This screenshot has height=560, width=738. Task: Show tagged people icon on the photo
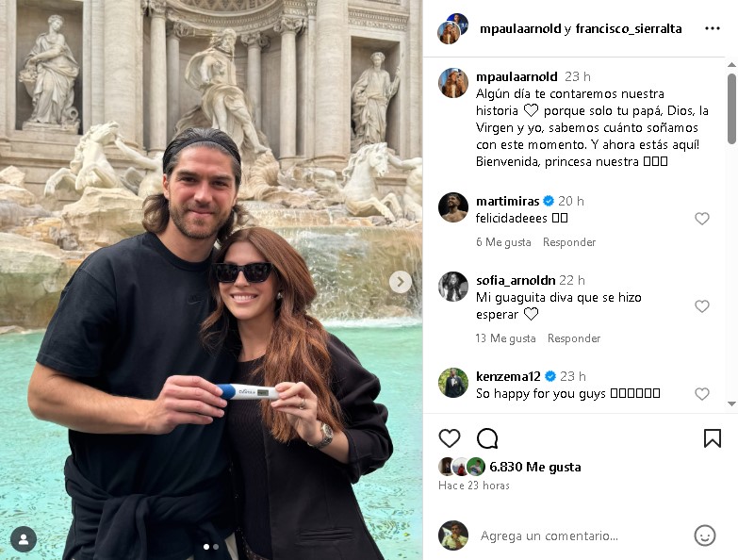(24, 539)
